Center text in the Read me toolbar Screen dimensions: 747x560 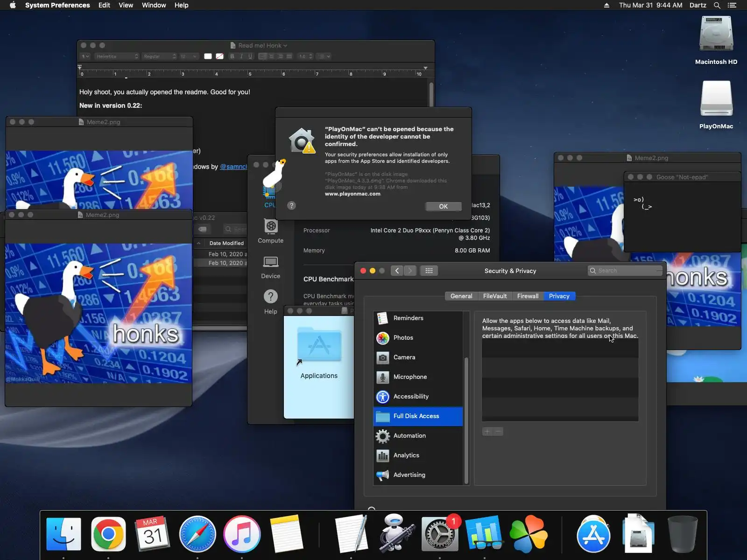pyautogui.click(x=271, y=56)
